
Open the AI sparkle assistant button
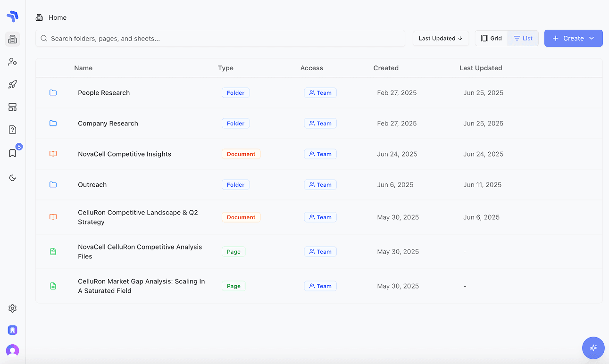[593, 348]
